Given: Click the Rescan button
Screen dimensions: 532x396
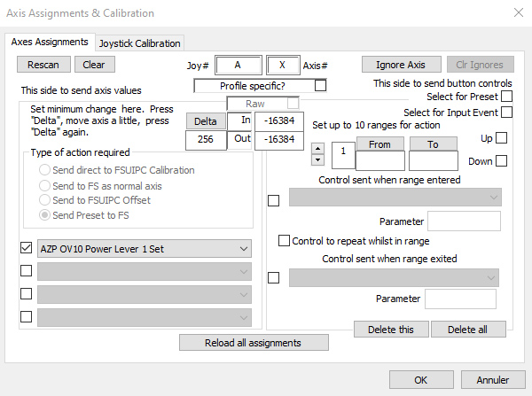Looking at the screenshot, I should (x=43, y=65).
